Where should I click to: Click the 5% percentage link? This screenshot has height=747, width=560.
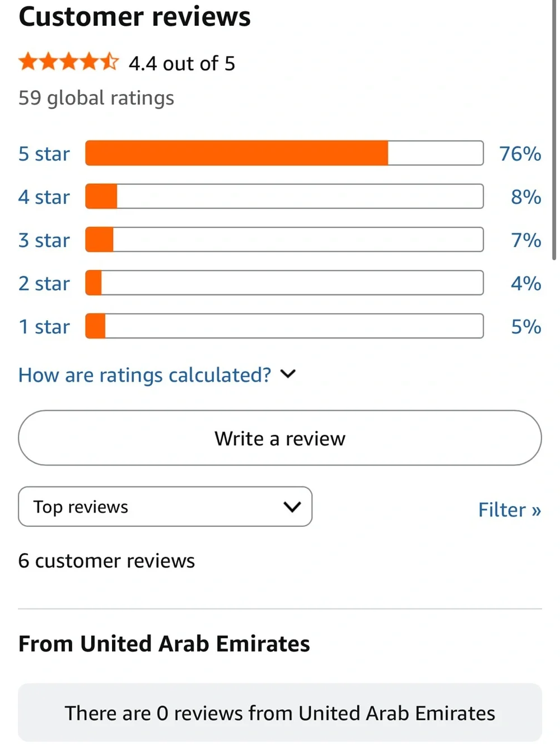[x=526, y=326]
